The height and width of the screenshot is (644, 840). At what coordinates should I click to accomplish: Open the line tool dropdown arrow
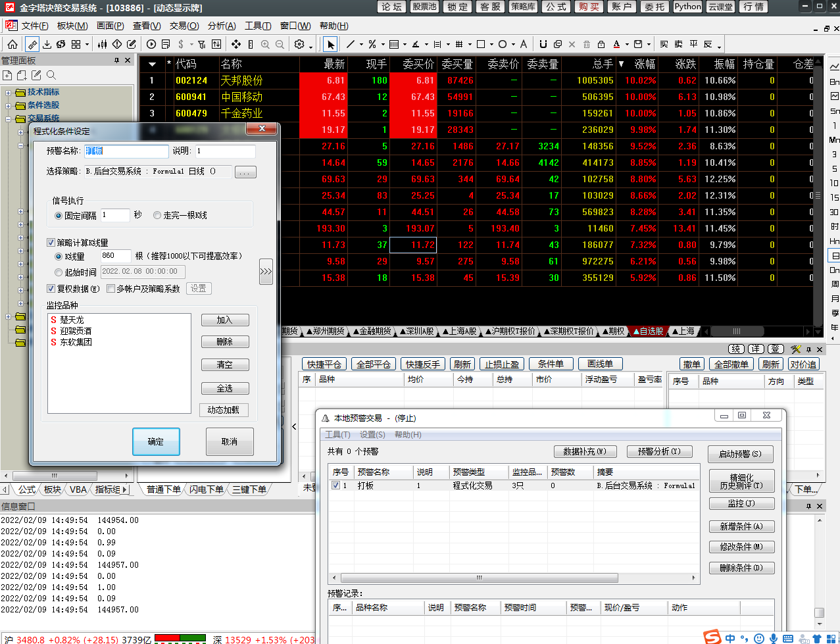(x=361, y=45)
